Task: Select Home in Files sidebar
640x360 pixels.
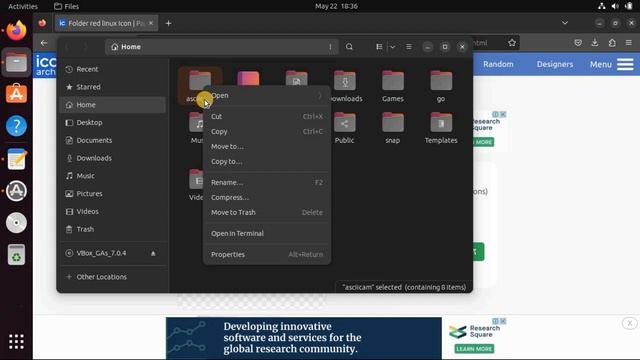Action: coord(113,105)
